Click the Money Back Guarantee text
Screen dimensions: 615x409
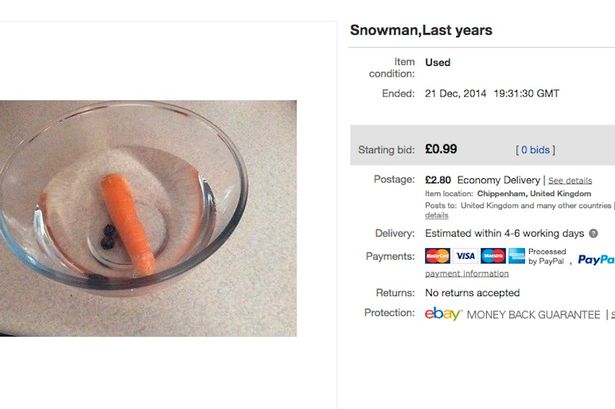(533, 315)
